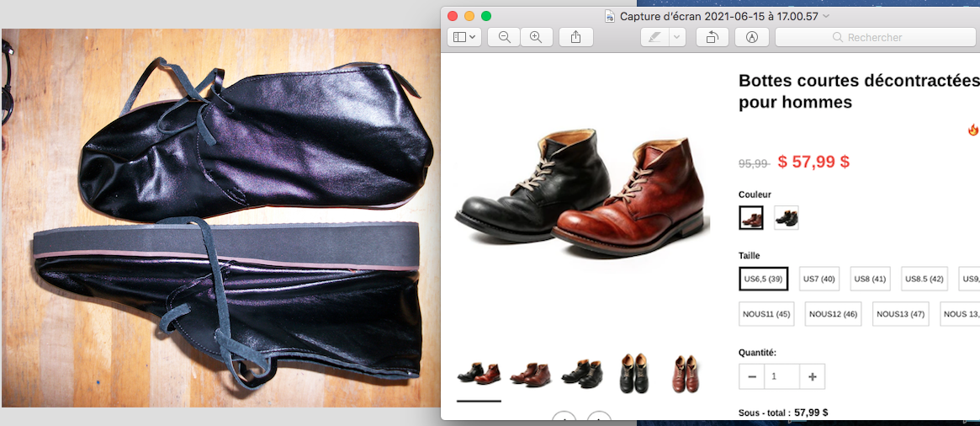980x426 pixels.
Task: Click the Couleur label
Action: (x=755, y=194)
